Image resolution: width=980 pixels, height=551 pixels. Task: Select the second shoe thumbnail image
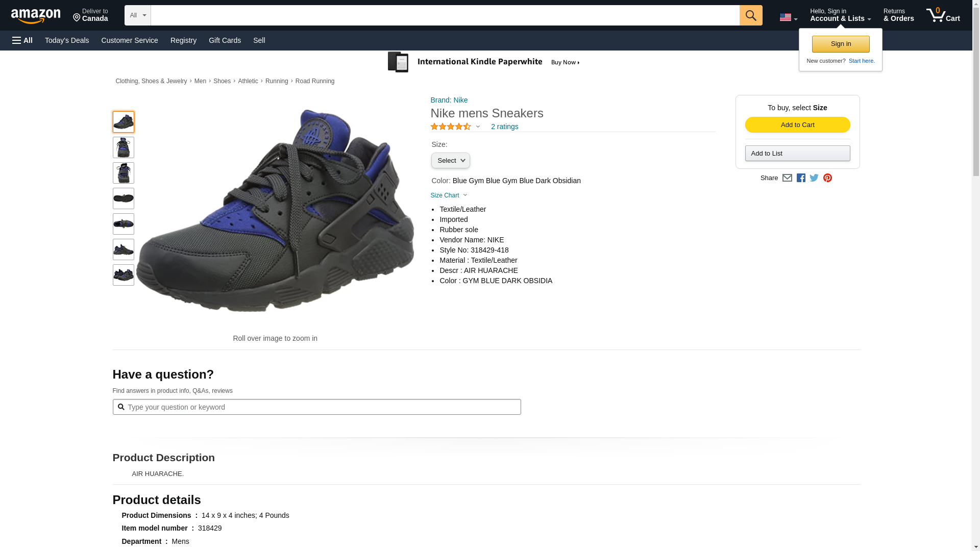(x=124, y=147)
